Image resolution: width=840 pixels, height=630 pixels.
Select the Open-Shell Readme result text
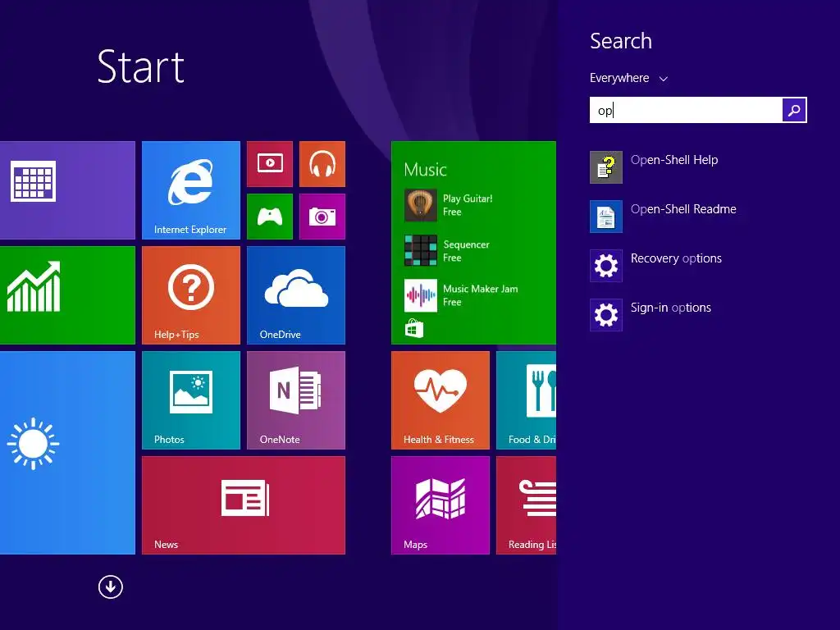tap(683, 209)
